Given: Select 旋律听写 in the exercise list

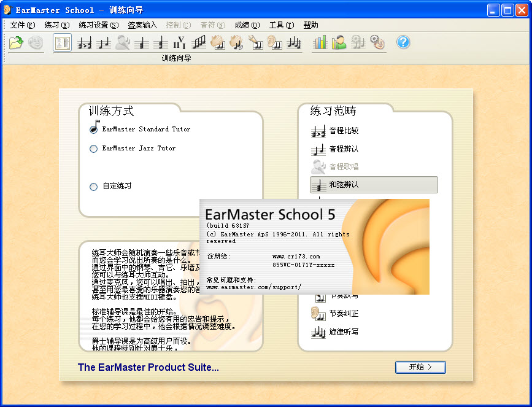Looking at the screenshot, I should pyautogui.click(x=344, y=332).
